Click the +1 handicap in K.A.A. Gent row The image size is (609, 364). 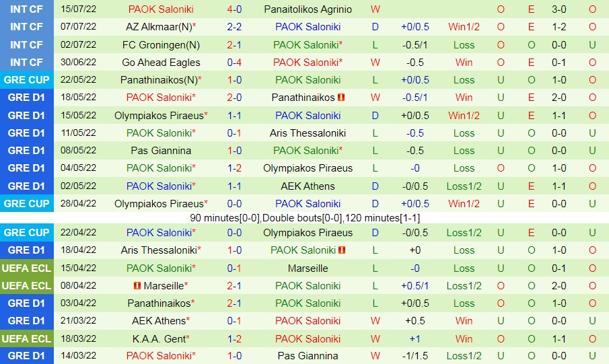[x=415, y=338]
